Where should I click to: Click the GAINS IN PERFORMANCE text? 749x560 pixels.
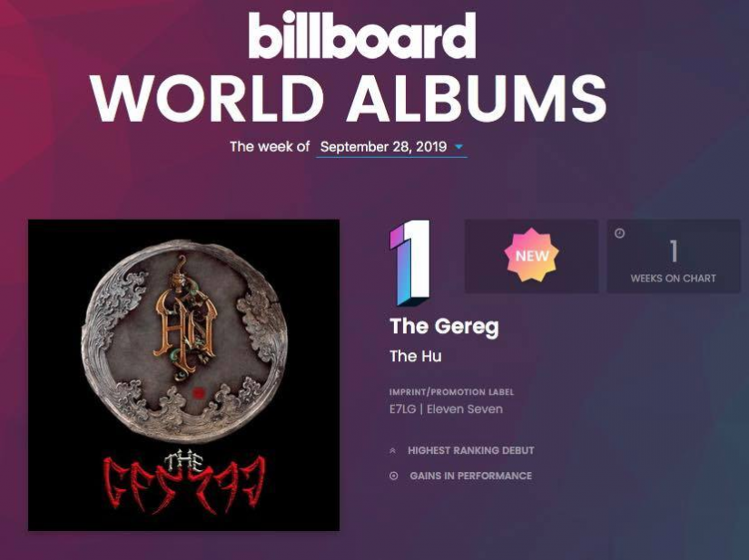tap(471, 476)
